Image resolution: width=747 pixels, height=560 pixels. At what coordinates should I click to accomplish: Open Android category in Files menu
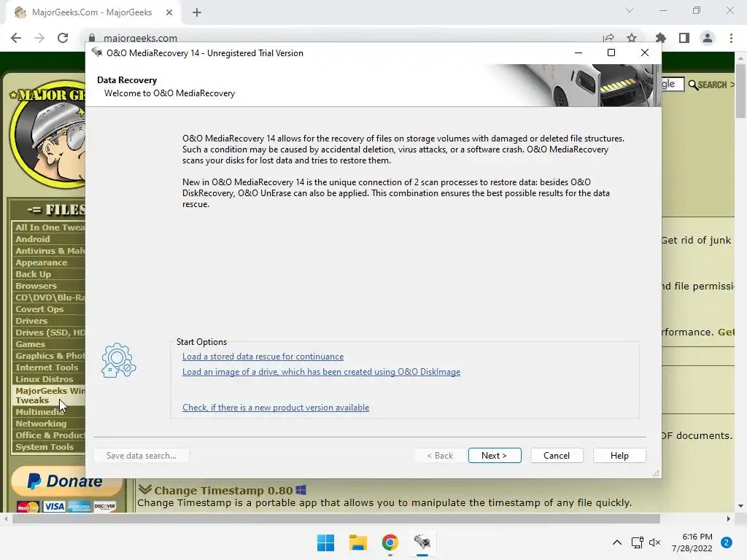32,239
